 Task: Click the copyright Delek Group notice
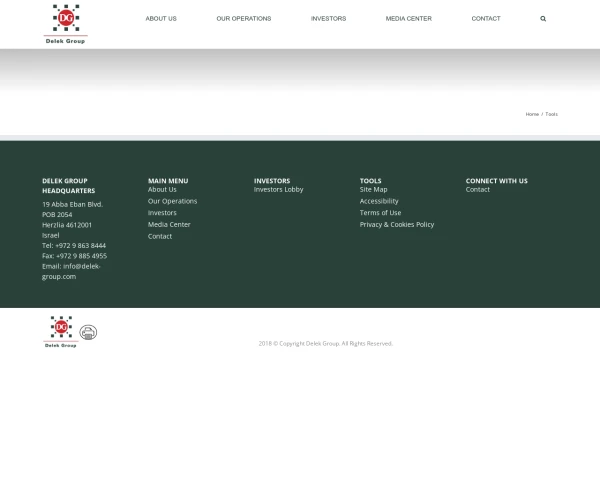(326, 344)
